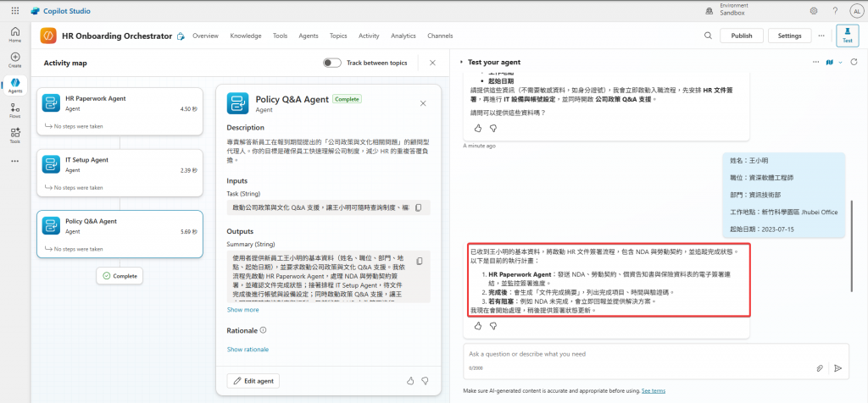Click the Publish button
This screenshot has width=868, height=403.
tap(741, 36)
